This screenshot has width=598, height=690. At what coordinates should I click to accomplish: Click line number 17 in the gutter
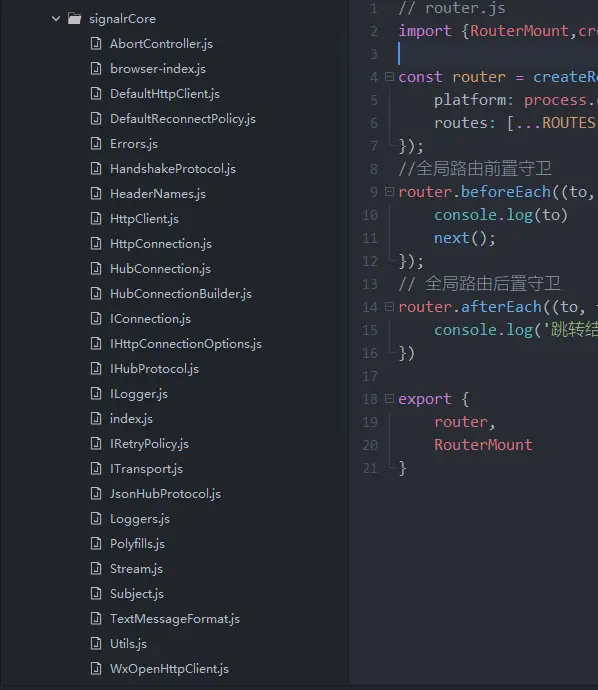370,376
